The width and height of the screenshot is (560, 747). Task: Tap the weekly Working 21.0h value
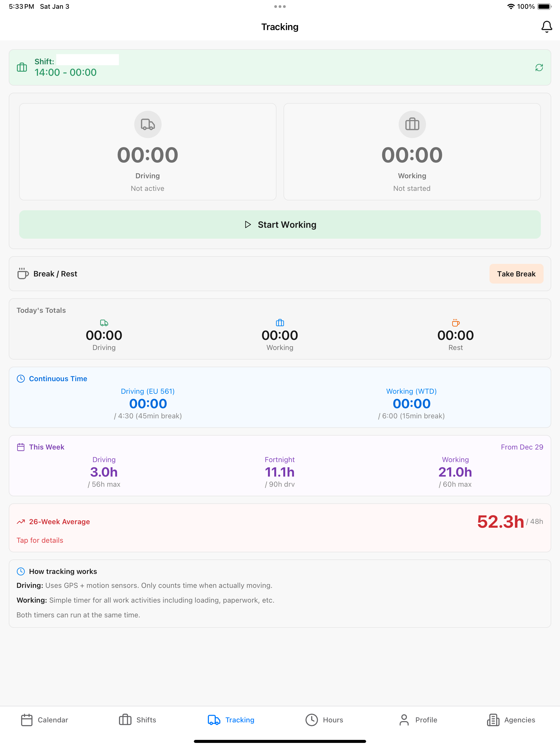(455, 472)
